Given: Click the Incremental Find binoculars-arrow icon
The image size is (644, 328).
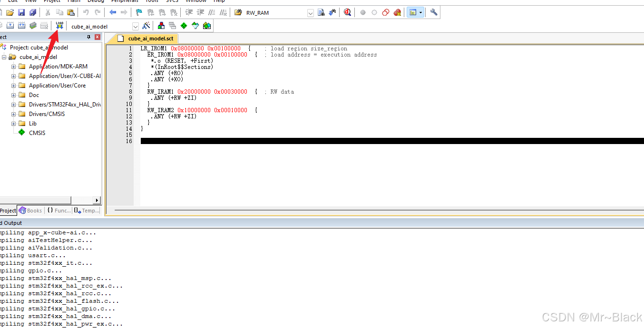Looking at the screenshot, I should pyautogui.click(x=332, y=12).
